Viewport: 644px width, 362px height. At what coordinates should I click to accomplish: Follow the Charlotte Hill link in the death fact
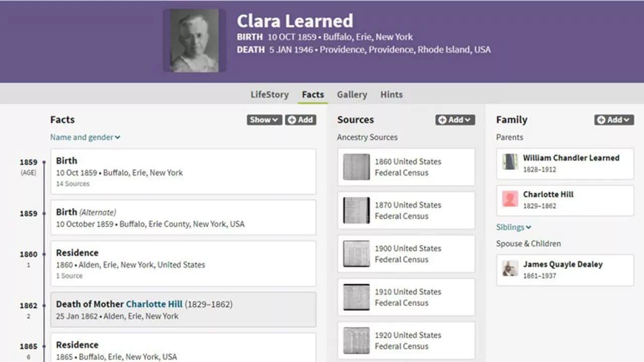tap(154, 304)
